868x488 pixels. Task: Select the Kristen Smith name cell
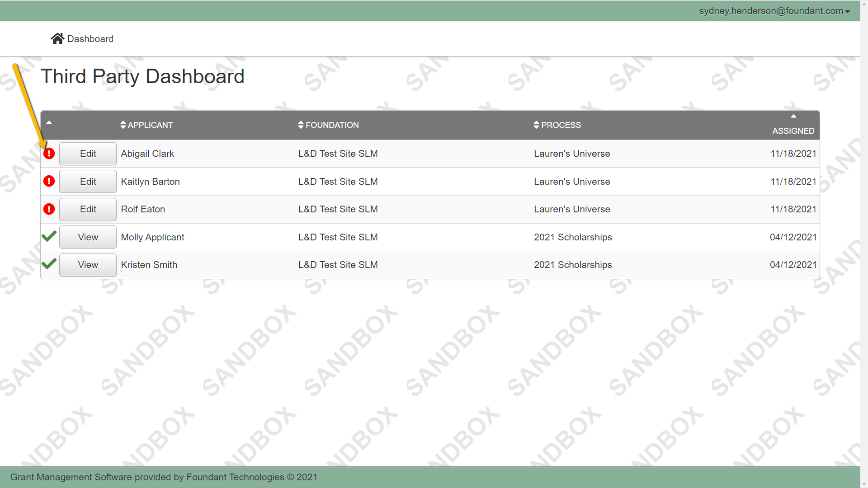coord(149,265)
